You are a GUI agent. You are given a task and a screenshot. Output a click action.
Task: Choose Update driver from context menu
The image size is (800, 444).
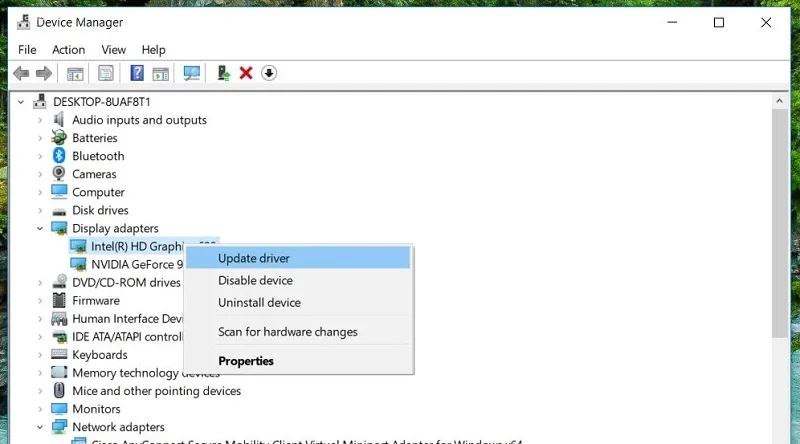tap(254, 258)
